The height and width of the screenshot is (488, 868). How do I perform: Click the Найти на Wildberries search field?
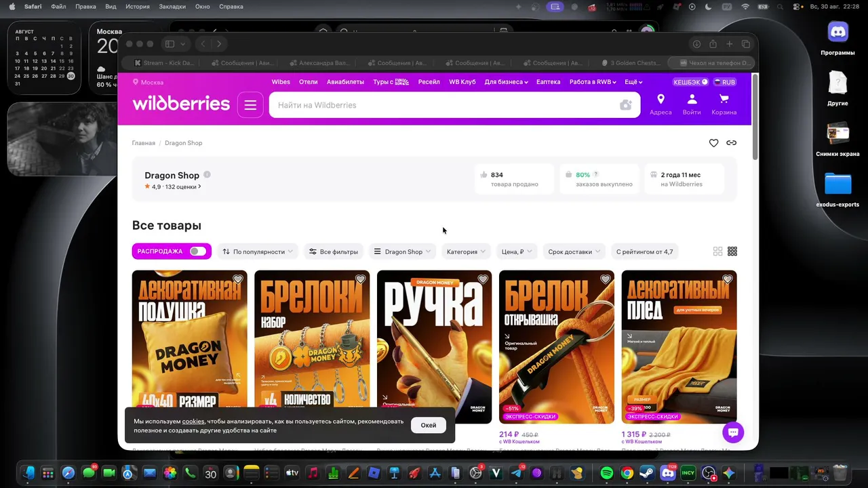coord(444,105)
